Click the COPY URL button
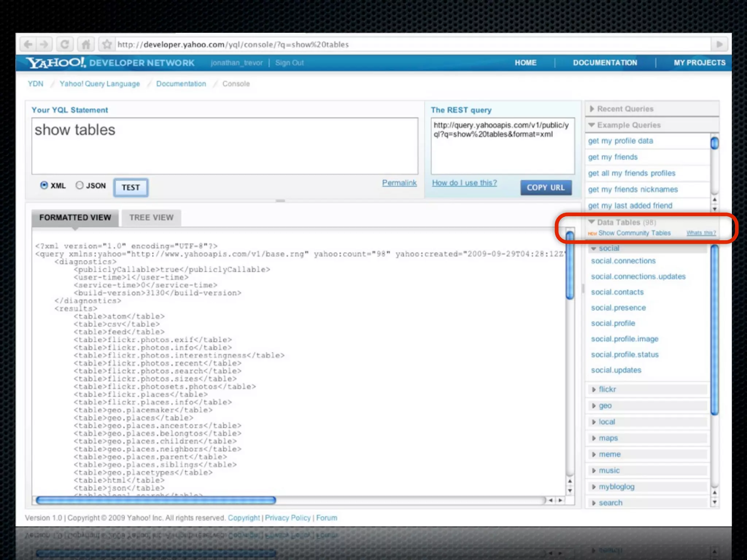The image size is (747, 560). pos(546,187)
